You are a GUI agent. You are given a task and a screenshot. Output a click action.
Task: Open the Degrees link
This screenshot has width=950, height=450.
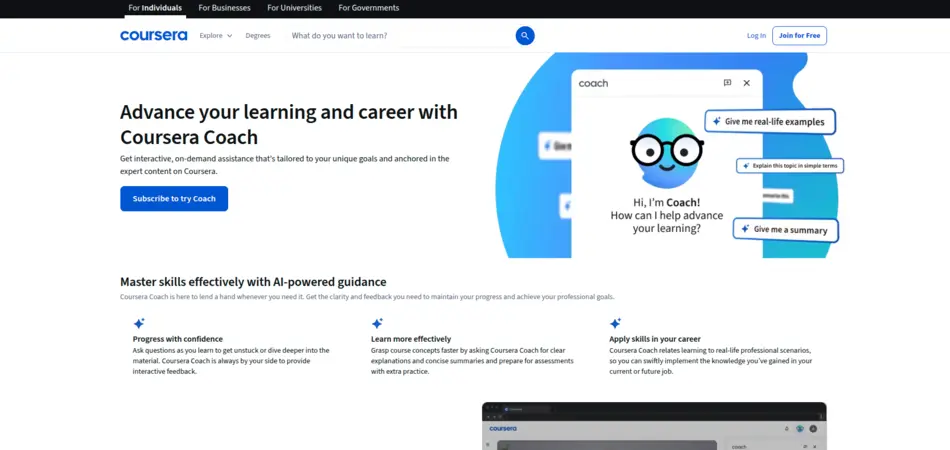pos(257,36)
